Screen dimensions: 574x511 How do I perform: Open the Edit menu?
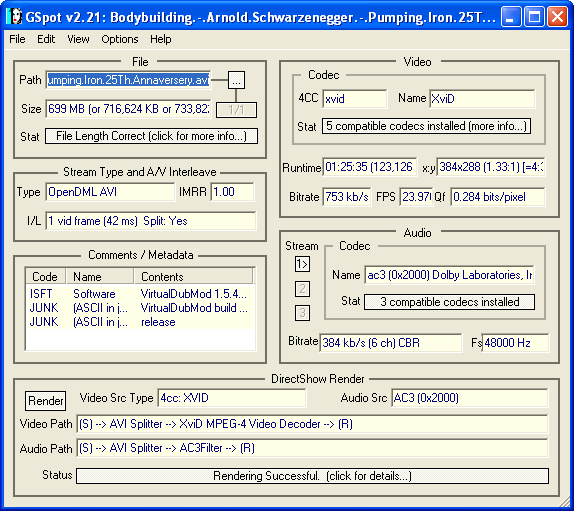[46, 39]
